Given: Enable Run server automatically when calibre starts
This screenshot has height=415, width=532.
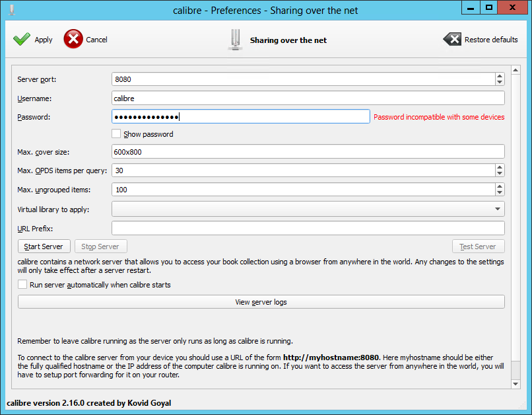Looking at the screenshot, I should coord(22,285).
